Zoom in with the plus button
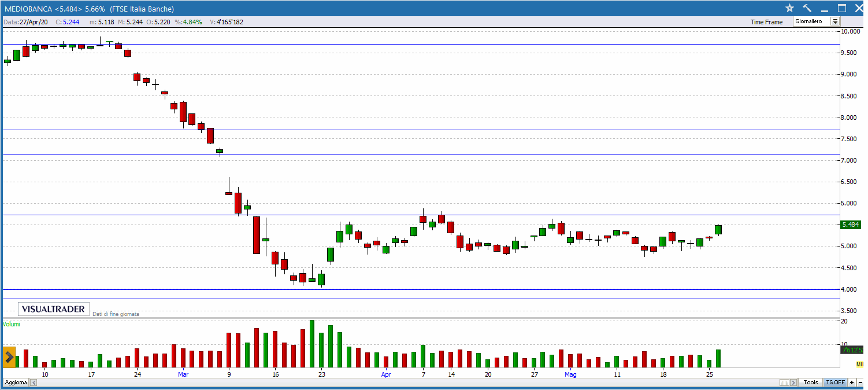The height and width of the screenshot is (390, 868). click(851, 382)
